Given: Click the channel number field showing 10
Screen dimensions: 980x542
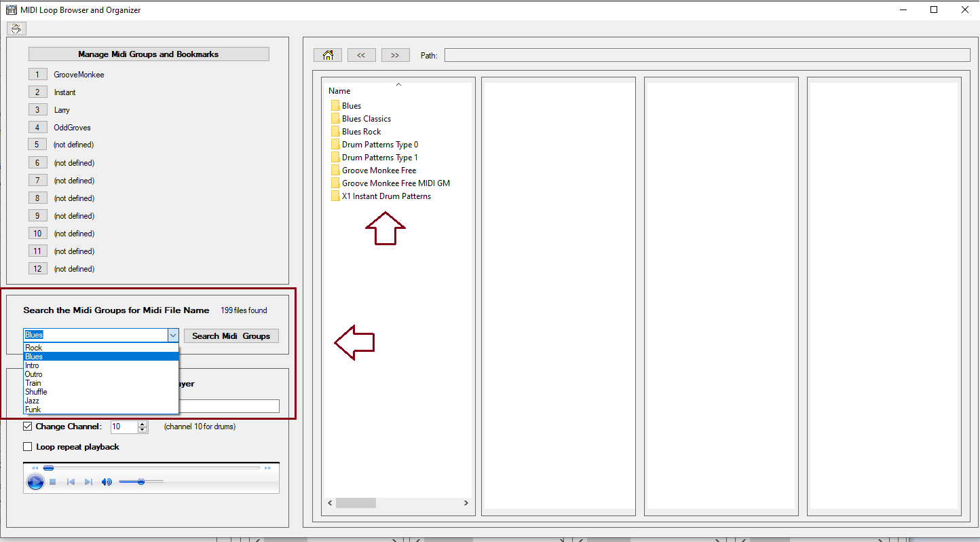Looking at the screenshot, I should pyautogui.click(x=124, y=427).
